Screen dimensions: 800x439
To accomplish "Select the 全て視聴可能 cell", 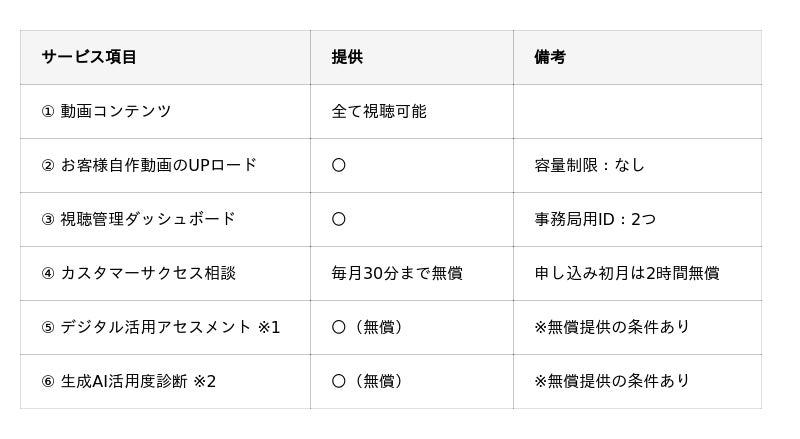I will tap(379, 111).
